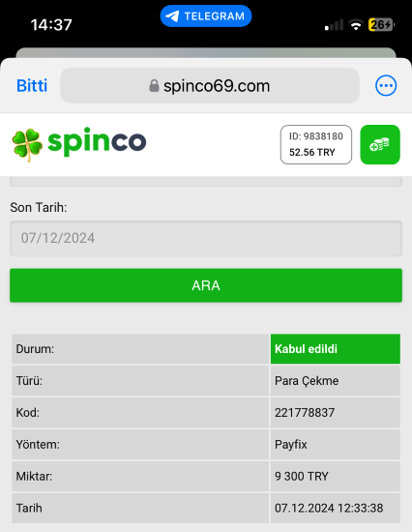The image size is (412, 532).
Task: Open the Spinco clover logo home
Action: (78, 142)
